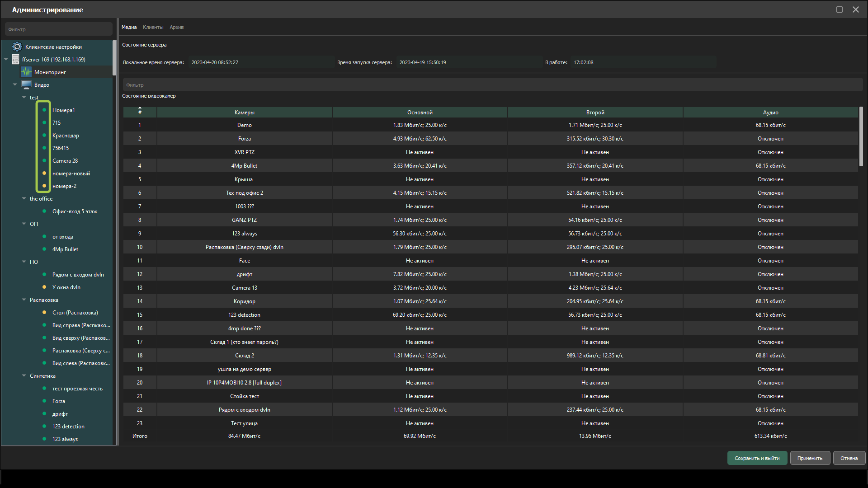Open the Monitoring waveform icon
868x488 pixels.
pyautogui.click(x=26, y=72)
